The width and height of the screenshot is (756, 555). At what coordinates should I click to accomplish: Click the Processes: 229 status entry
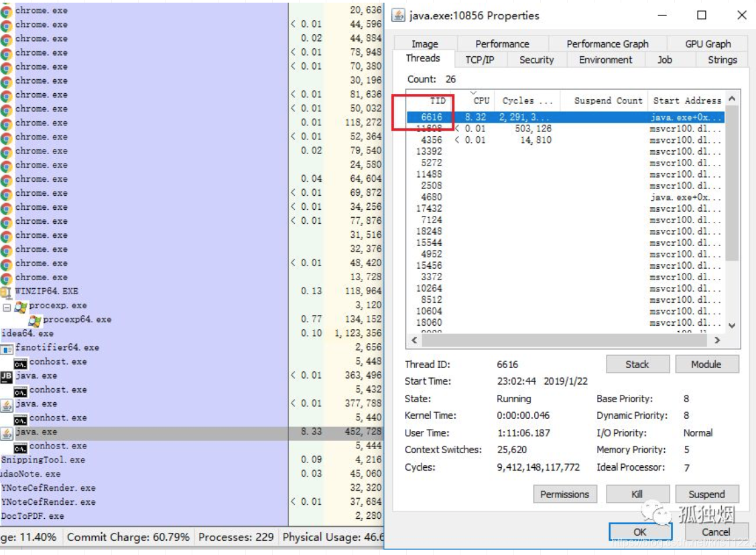point(236,537)
